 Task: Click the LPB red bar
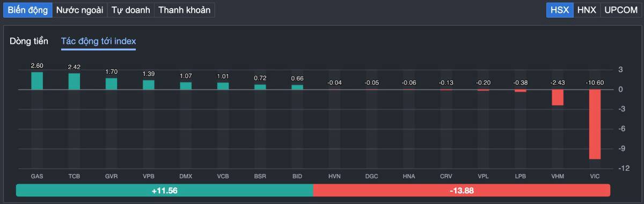(x=521, y=90)
